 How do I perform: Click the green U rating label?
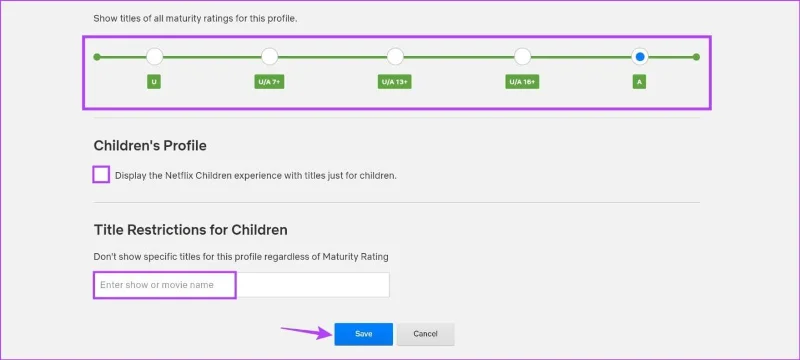click(154, 82)
